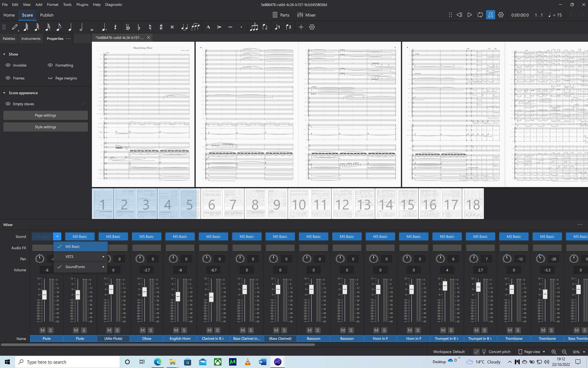The image size is (588, 368).
Task: Apply a sharp accidental
Action: pos(161,27)
